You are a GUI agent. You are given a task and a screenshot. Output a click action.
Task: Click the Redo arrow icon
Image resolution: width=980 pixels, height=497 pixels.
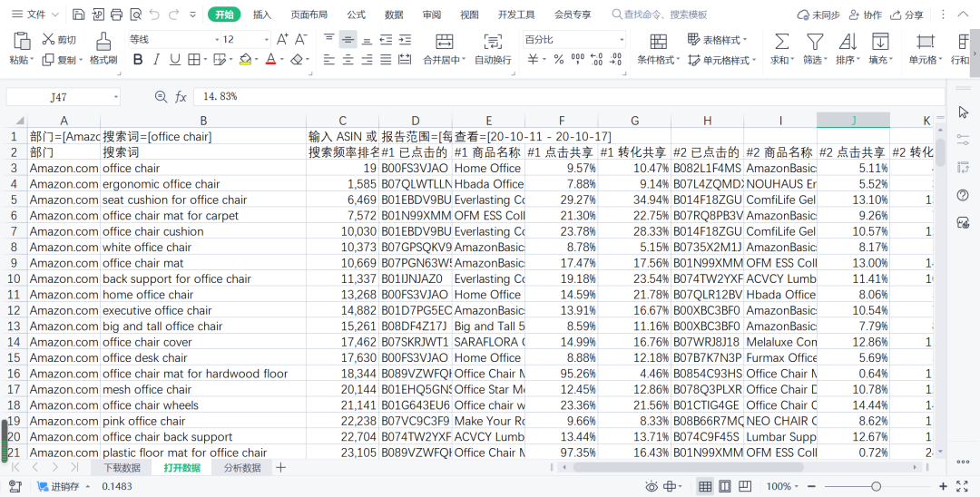pos(173,15)
